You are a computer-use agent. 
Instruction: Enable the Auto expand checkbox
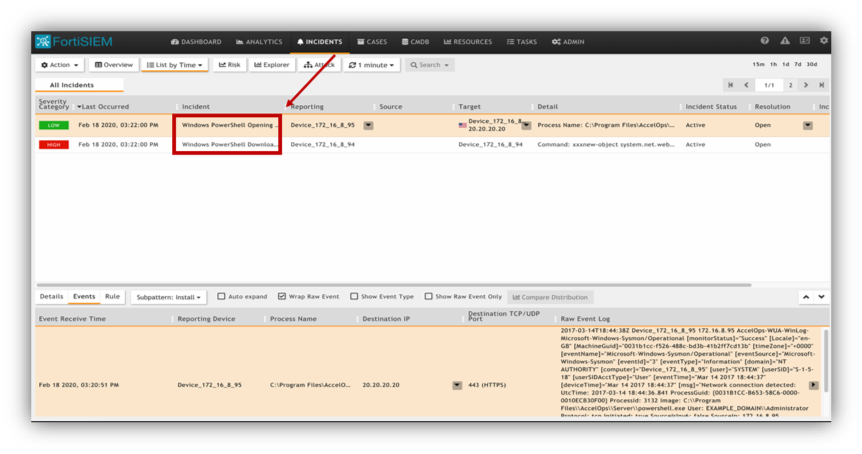tap(221, 297)
